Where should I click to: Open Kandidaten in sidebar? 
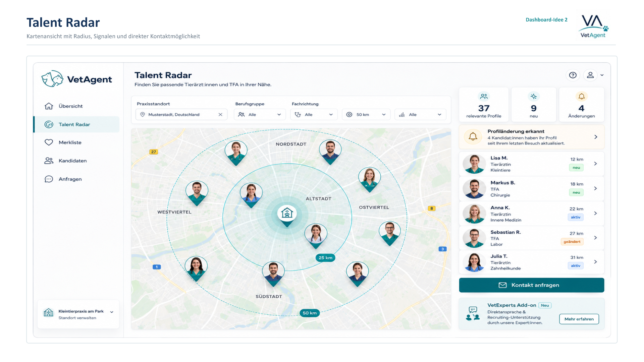(x=76, y=161)
